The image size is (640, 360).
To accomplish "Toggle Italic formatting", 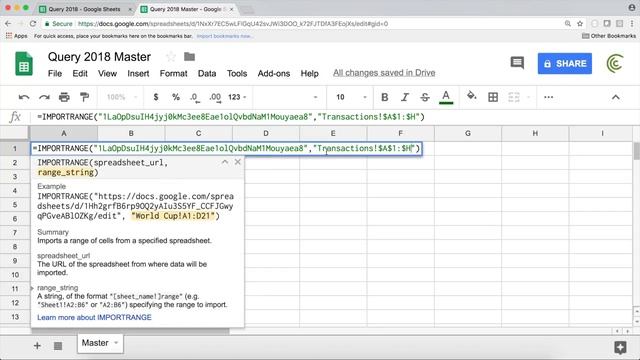I will coord(404,97).
